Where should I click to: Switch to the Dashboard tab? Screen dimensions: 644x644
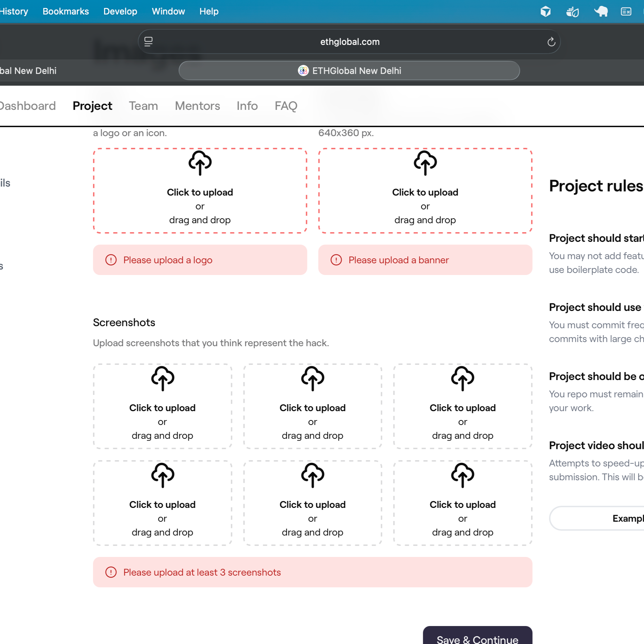click(28, 106)
